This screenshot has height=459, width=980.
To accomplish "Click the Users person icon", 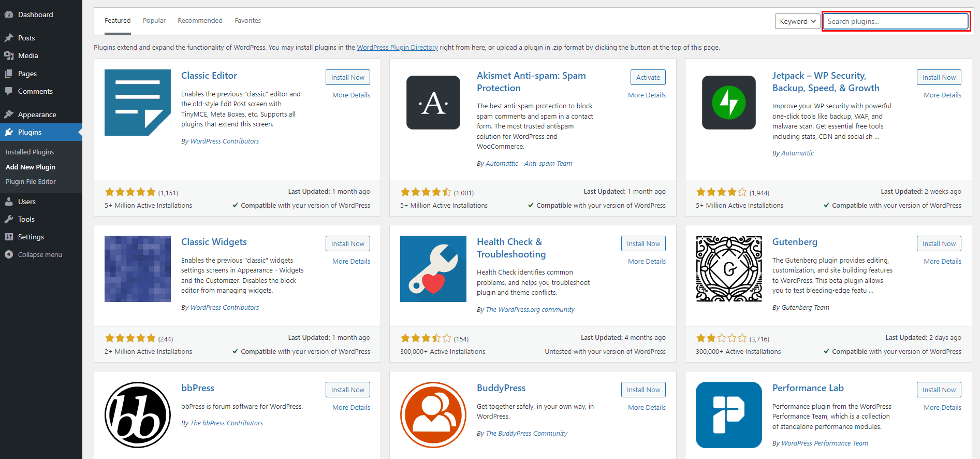I will (x=9, y=202).
